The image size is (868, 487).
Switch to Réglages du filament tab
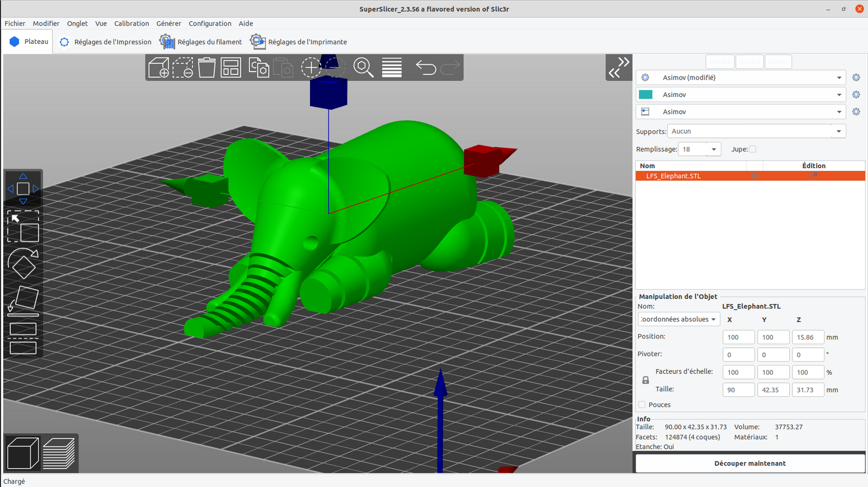pyautogui.click(x=201, y=42)
